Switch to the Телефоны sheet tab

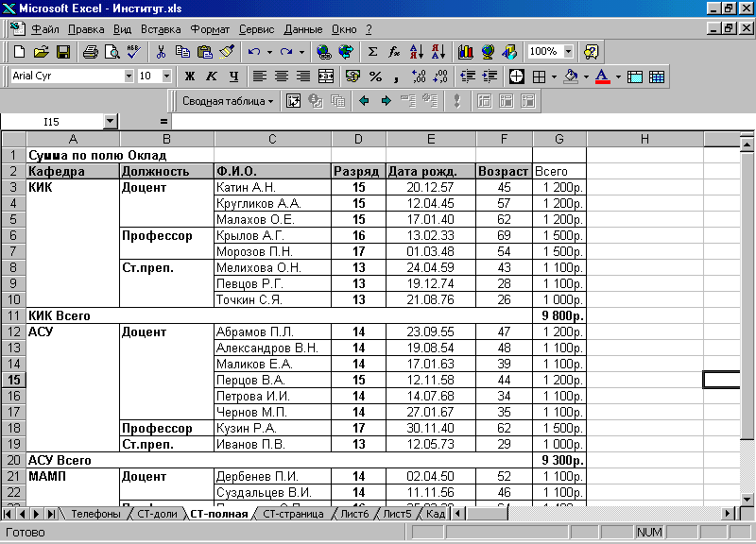point(95,514)
